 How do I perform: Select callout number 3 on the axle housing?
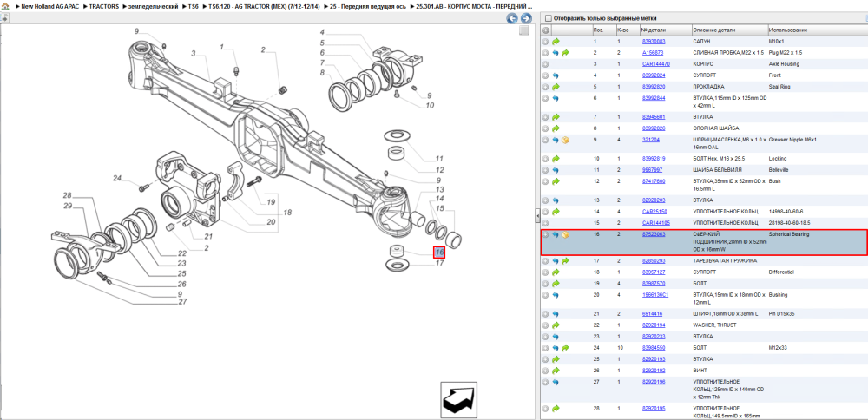pos(194,53)
